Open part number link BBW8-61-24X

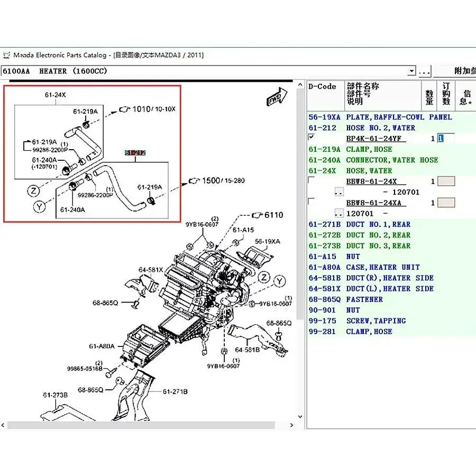click(376, 181)
